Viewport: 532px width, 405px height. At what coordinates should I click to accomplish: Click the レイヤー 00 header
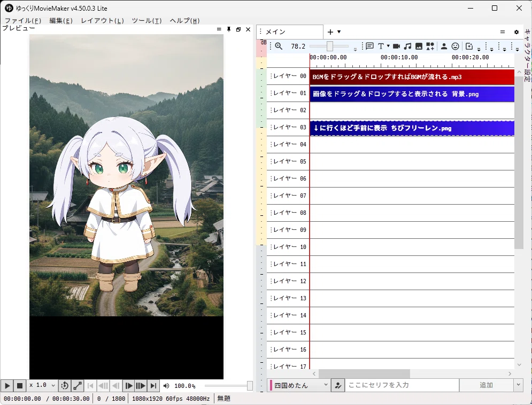click(x=288, y=76)
